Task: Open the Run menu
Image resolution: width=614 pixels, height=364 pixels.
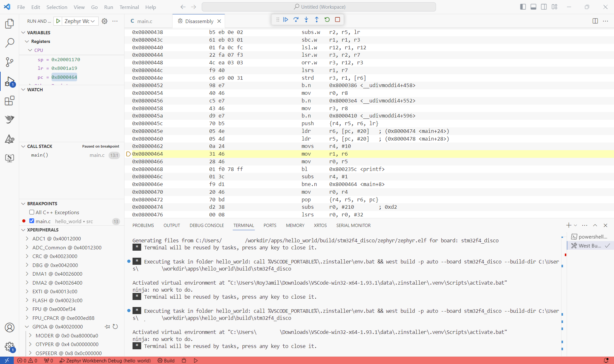Action: [x=108, y=7]
